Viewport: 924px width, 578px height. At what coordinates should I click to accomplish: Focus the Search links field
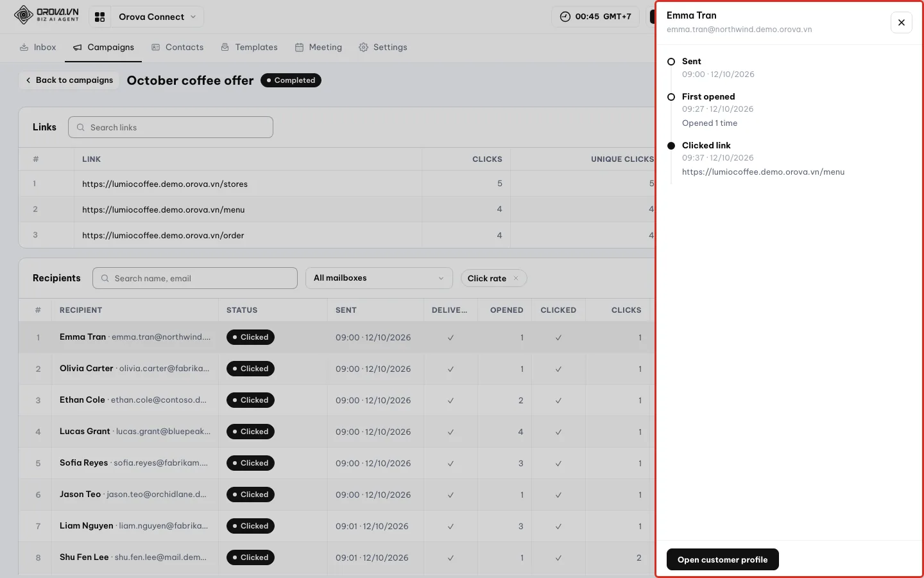pyautogui.click(x=171, y=127)
